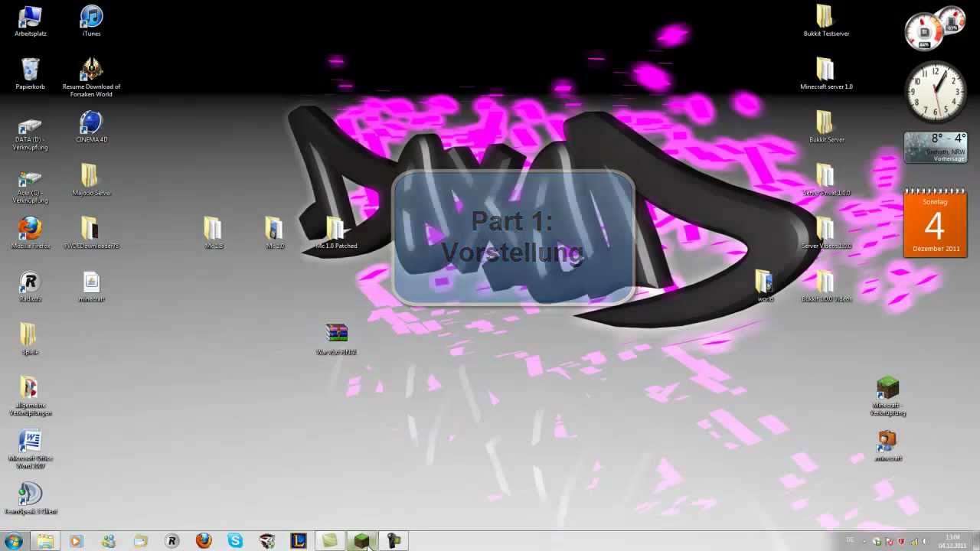980x551 pixels.
Task: Open Skype from the taskbar
Action: 235,541
